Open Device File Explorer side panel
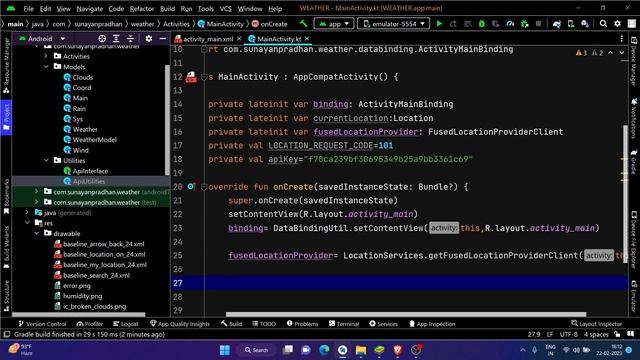The image size is (640, 360). coord(634,241)
